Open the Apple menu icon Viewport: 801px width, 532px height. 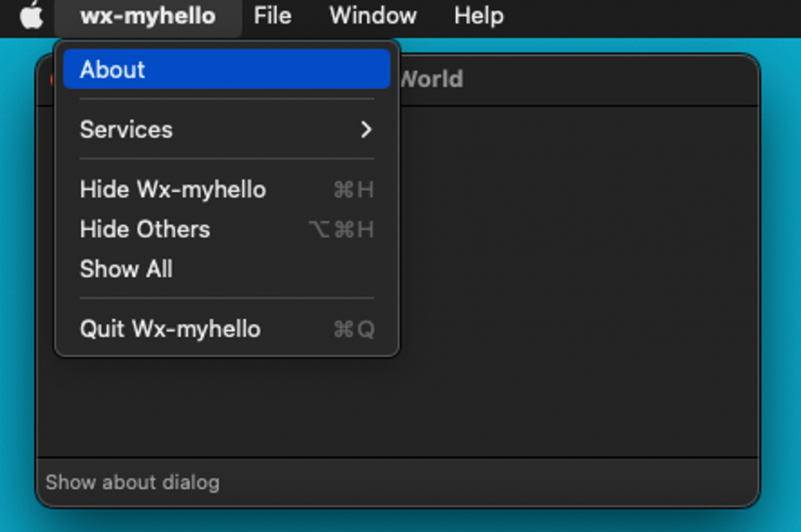(31, 16)
